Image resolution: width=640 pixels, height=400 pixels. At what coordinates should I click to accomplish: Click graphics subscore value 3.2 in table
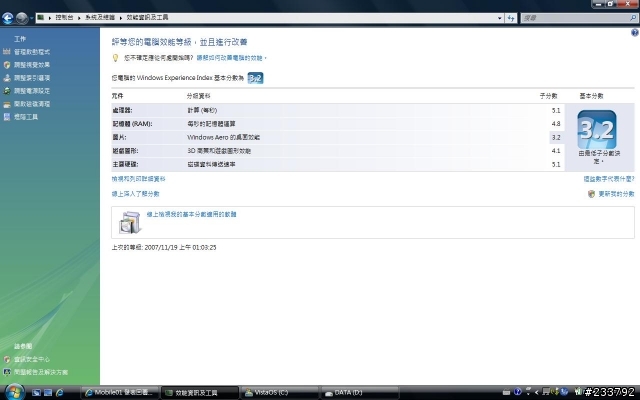point(556,138)
